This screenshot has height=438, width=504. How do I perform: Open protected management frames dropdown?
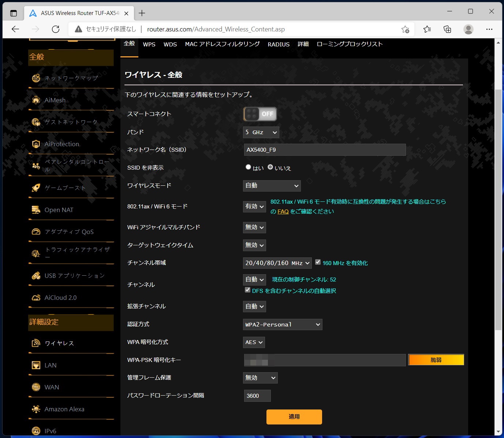(260, 378)
